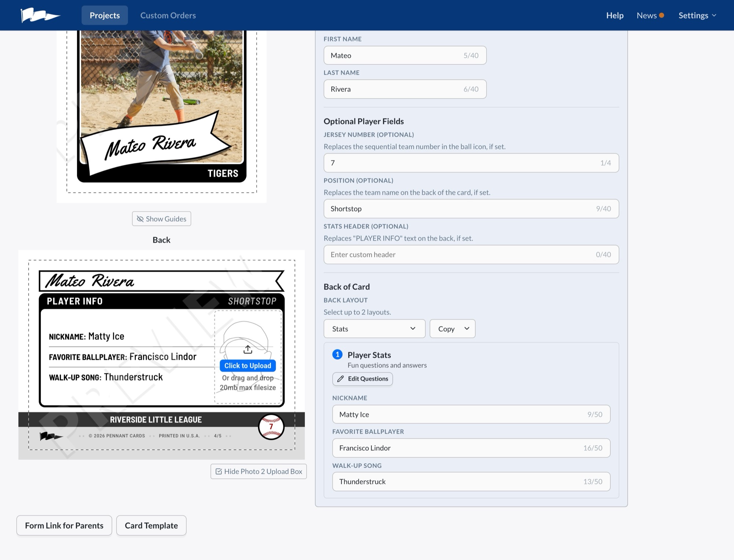Open the Stats back layout dropdown
Screen dimensions: 734x560
pos(374,329)
